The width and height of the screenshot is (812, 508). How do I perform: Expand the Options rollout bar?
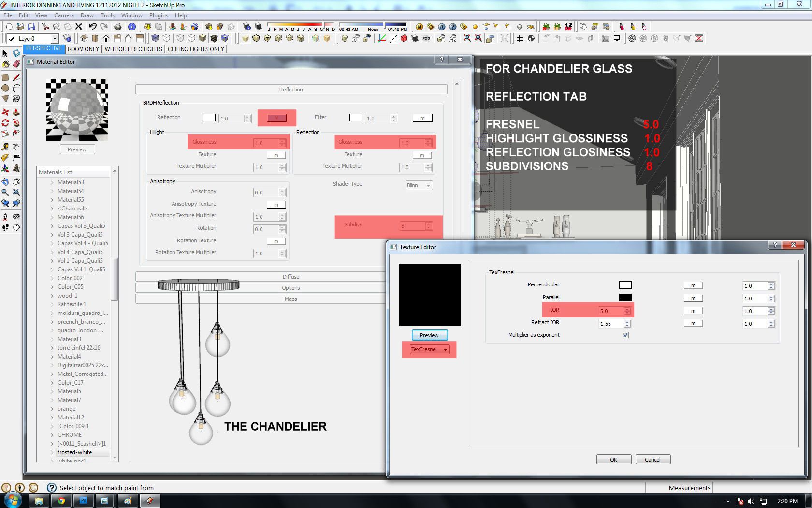[291, 288]
